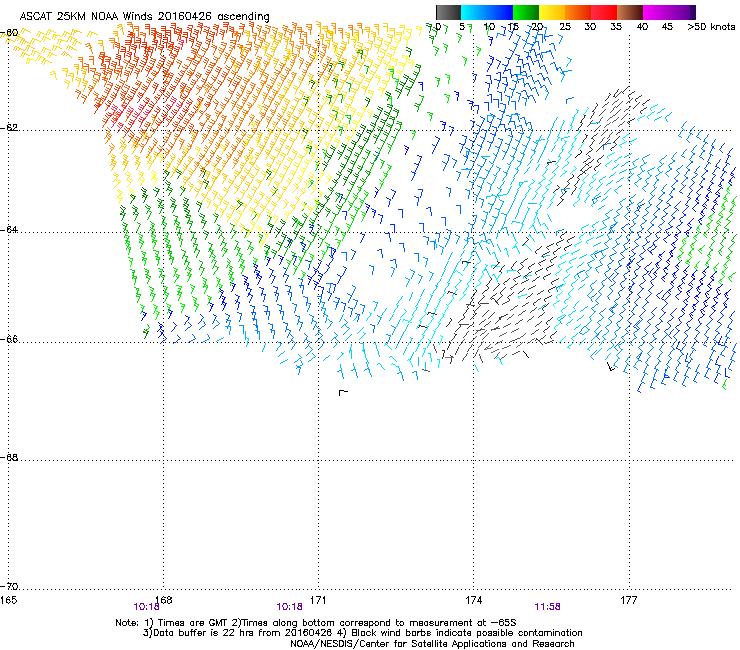Select the '168' longitude axis label

[164, 600]
